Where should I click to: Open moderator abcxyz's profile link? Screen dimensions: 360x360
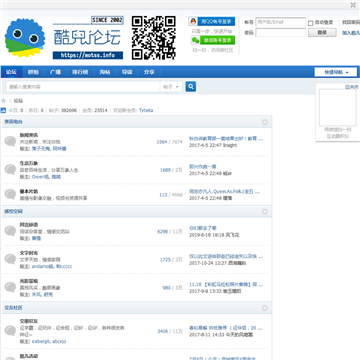coord(59,341)
